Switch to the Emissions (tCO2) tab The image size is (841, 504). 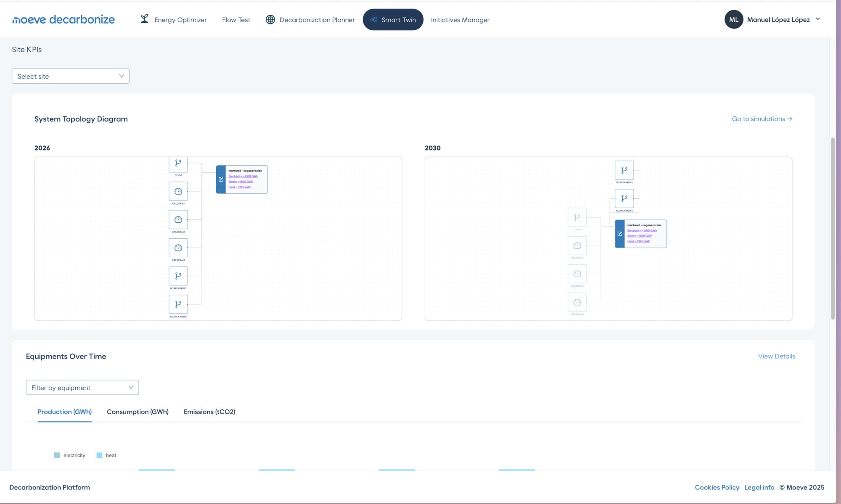click(209, 412)
